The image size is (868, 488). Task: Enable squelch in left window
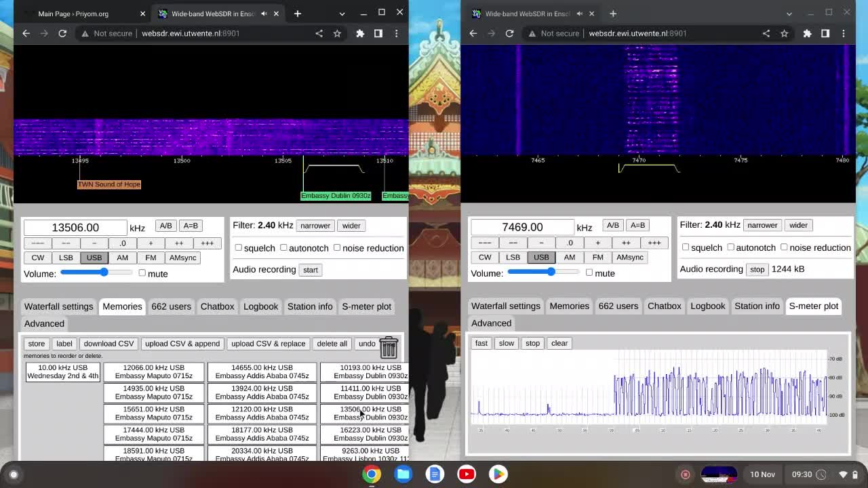pos(239,247)
